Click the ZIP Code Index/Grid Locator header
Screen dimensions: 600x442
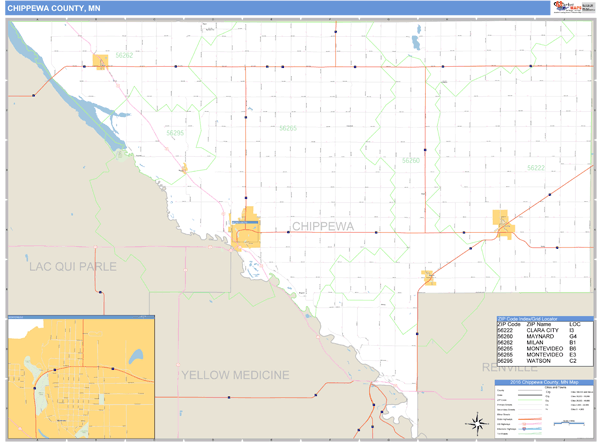pyautogui.click(x=541, y=318)
